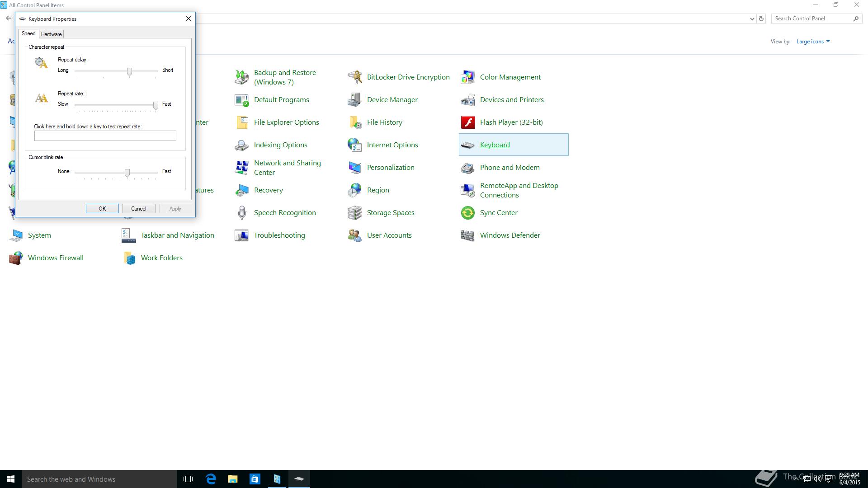
Task: Open Network and Sharing Center icon
Action: click(241, 168)
